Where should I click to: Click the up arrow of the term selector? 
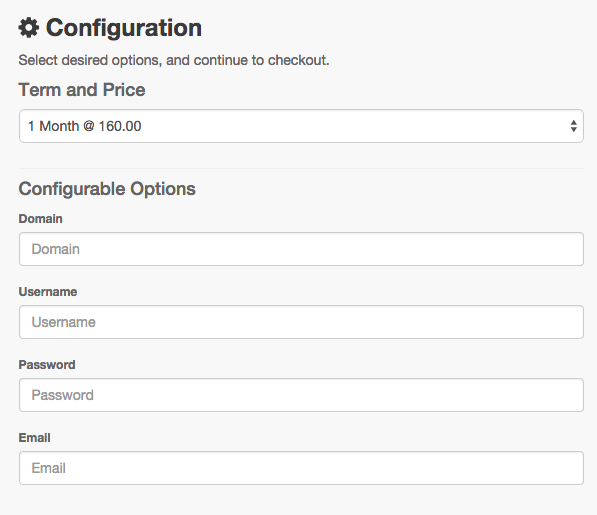pos(573,122)
